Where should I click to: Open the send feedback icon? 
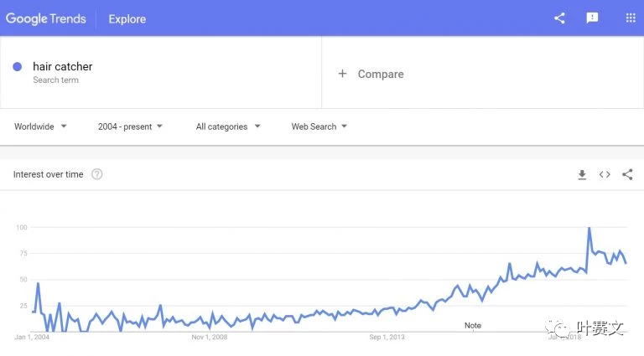pos(592,18)
